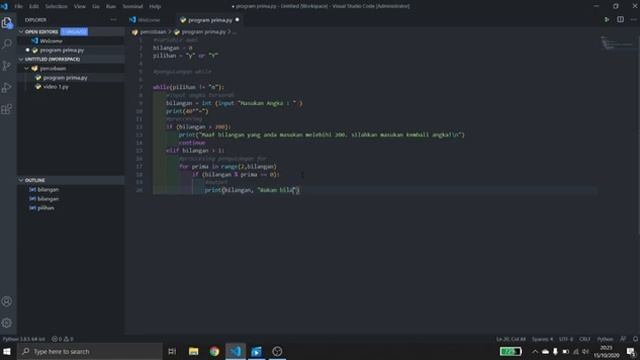Open the Help menu

(155, 6)
